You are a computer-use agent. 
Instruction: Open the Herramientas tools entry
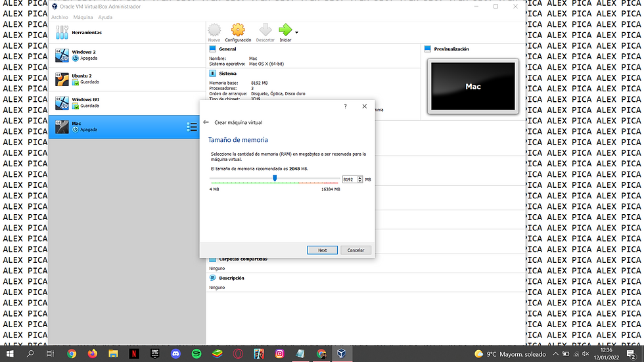[x=127, y=32]
